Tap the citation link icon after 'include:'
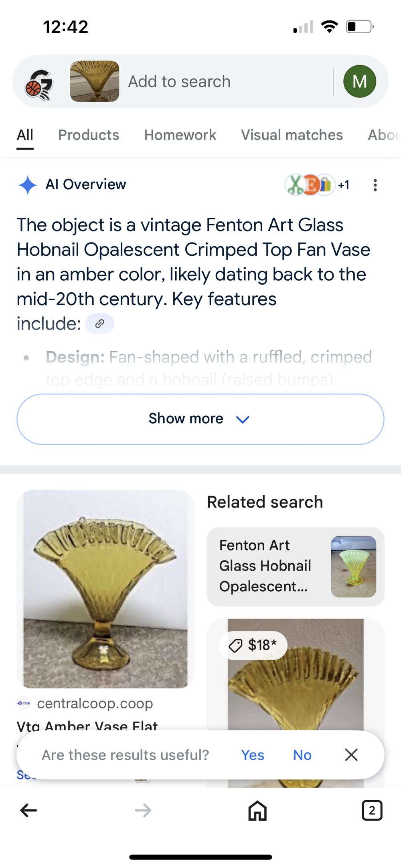Screen dimensions: 401x868 [100, 323]
